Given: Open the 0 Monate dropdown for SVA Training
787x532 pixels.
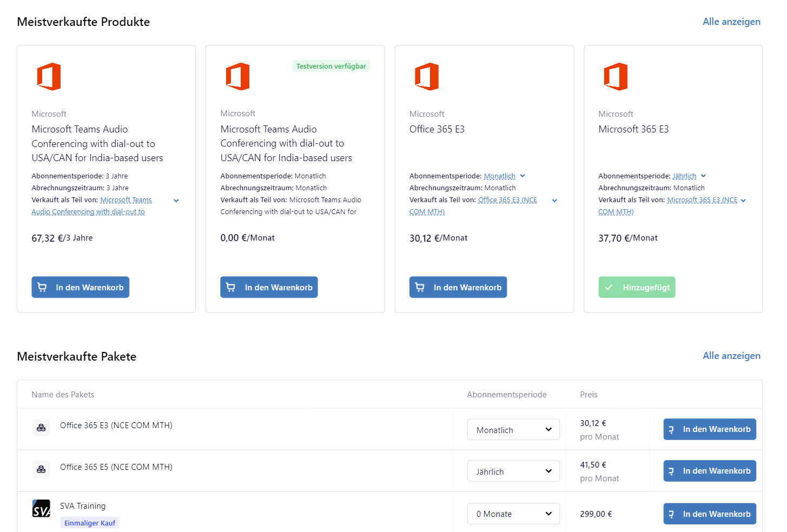Looking at the screenshot, I should coord(513,514).
